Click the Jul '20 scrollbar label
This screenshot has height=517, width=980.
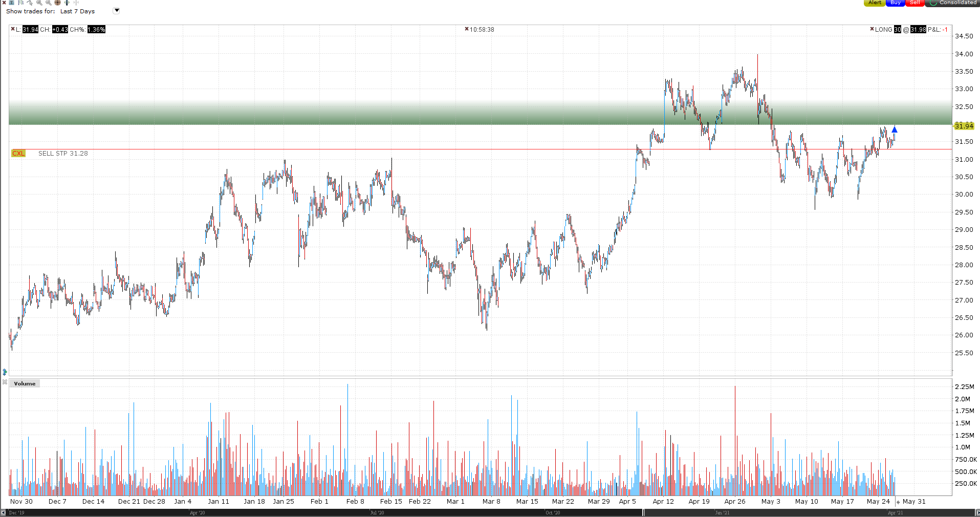pos(377,512)
